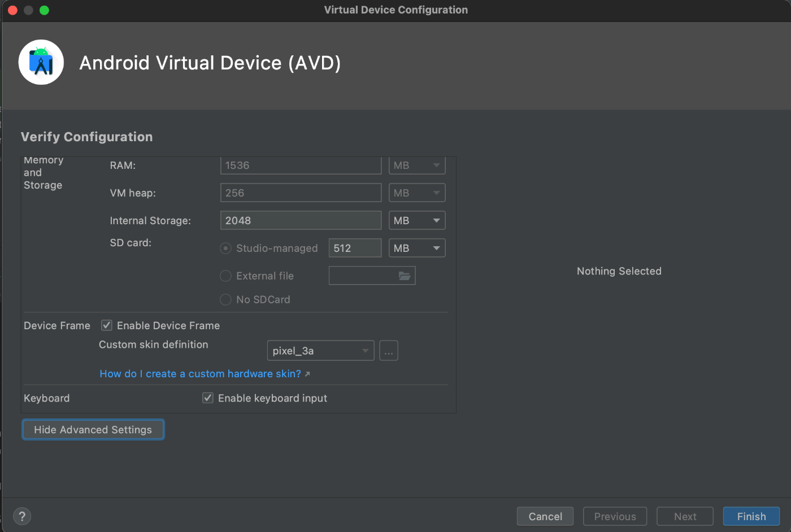Click the Finish button
Viewport: 791px width, 532px height.
click(x=751, y=516)
